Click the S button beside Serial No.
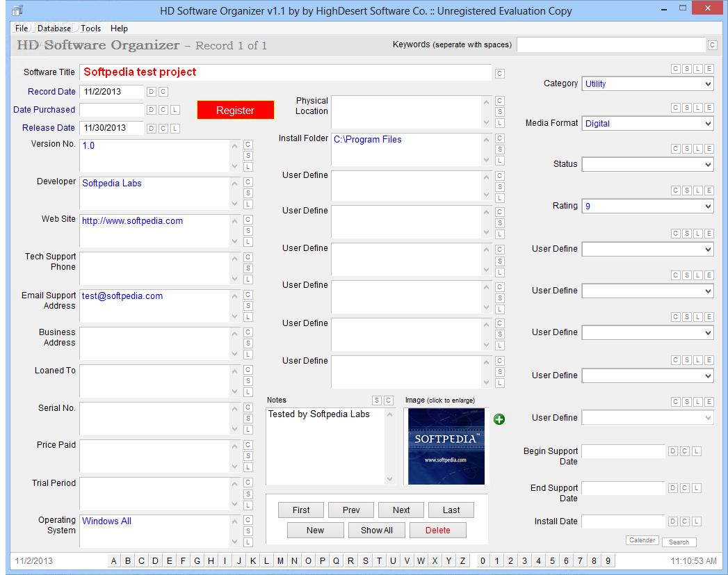The image size is (728, 575). click(248, 419)
